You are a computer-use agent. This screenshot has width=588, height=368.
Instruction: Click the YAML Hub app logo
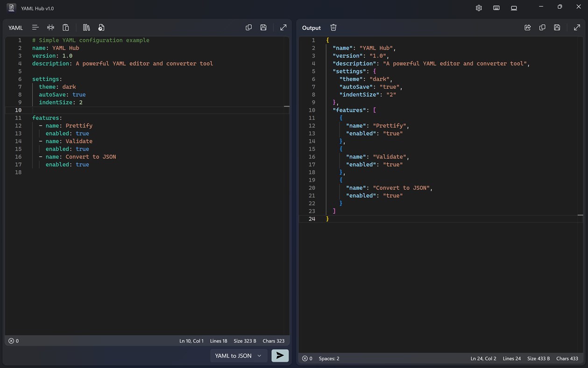tap(12, 8)
